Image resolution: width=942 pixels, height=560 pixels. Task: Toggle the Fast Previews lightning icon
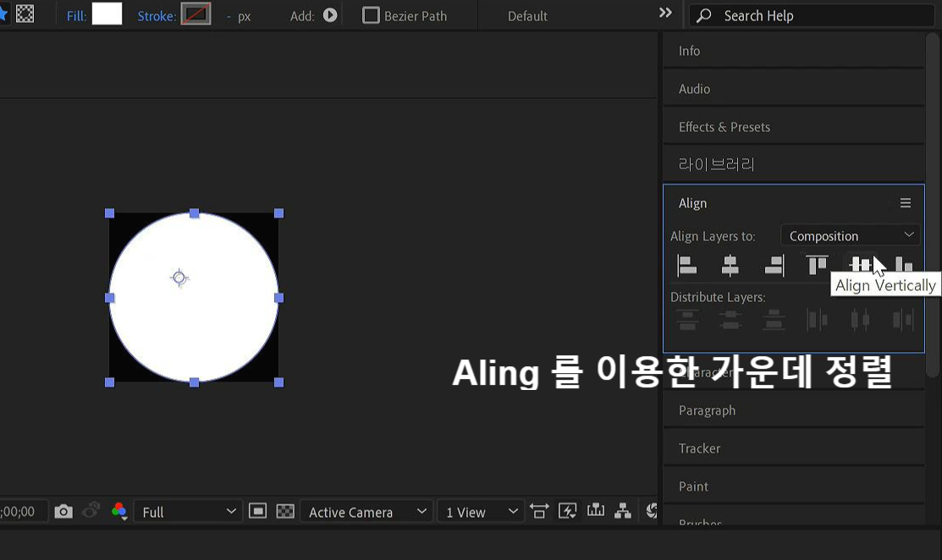point(568,512)
